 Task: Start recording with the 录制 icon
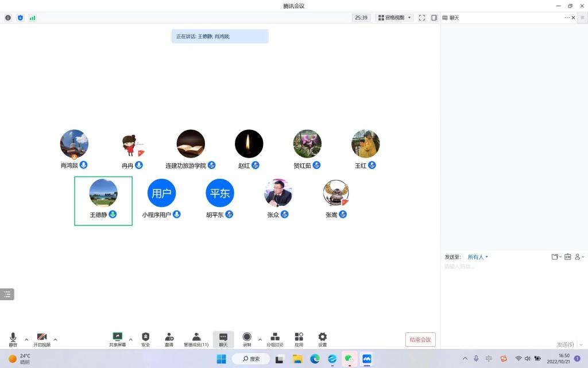pyautogui.click(x=247, y=339)
